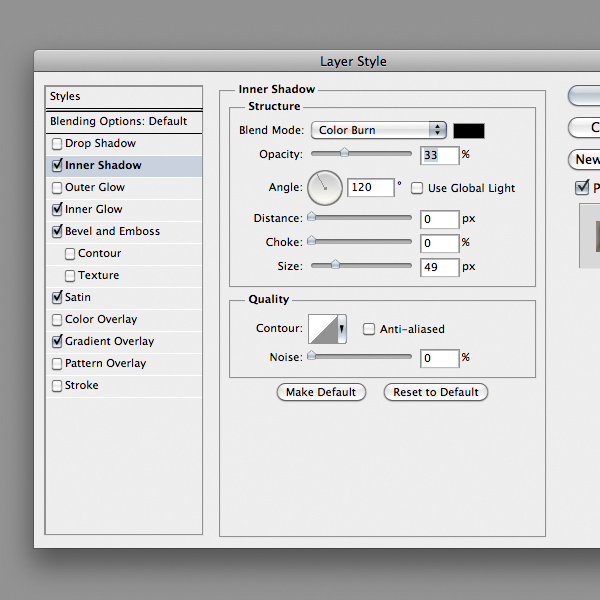Uncheck the Inner Glow checkbox
The image size is (600, 600).
(57, 209)
